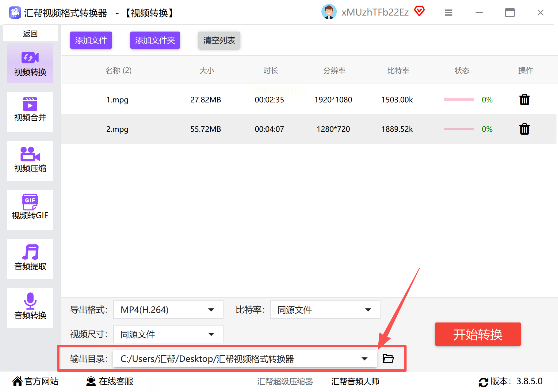Image resolution: width=558 pixels, height=392 pixels.
Task: Click the version refresh icon
Action: click(x=483, y=382)
